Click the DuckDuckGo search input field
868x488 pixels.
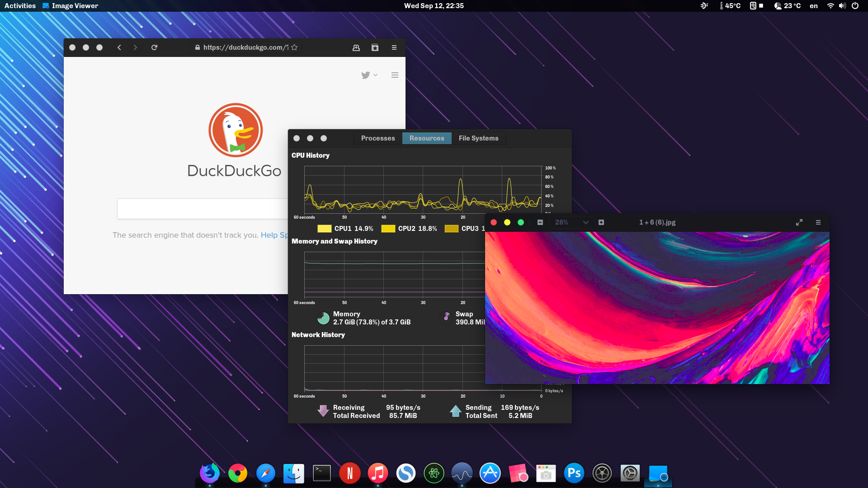click(x=203, y=209)
